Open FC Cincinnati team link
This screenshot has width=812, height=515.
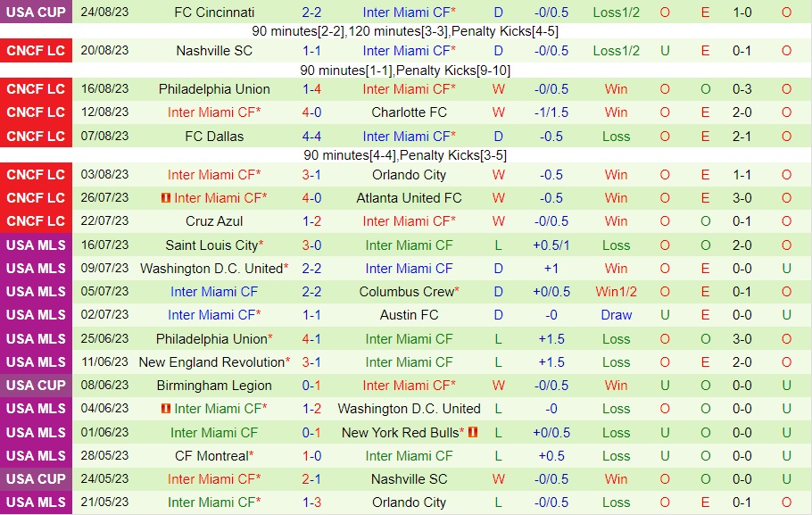(214, 12)
